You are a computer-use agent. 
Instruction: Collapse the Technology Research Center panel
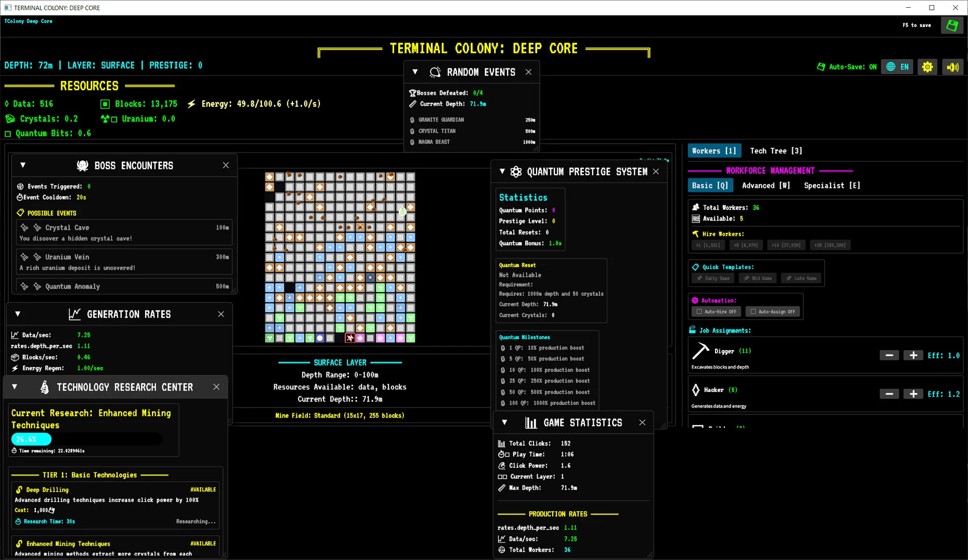click(x=15, y=387)
